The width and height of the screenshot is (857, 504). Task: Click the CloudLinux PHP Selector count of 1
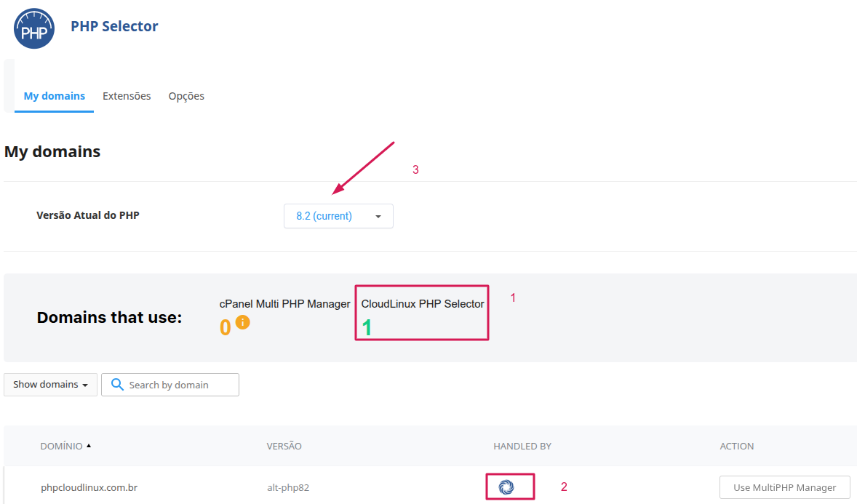[367, 328]
